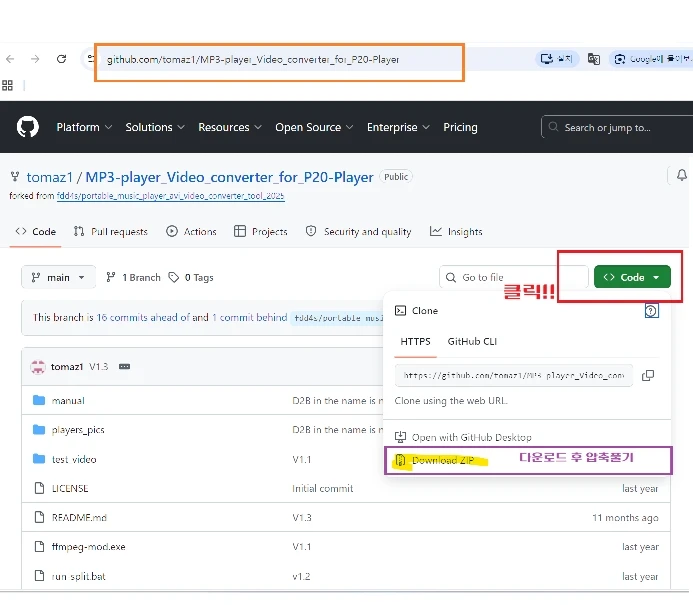Image resolution: width=693 pixels, height=605 pixels.
Task: Click the Download ZIP archive icon
Action: 400,460
